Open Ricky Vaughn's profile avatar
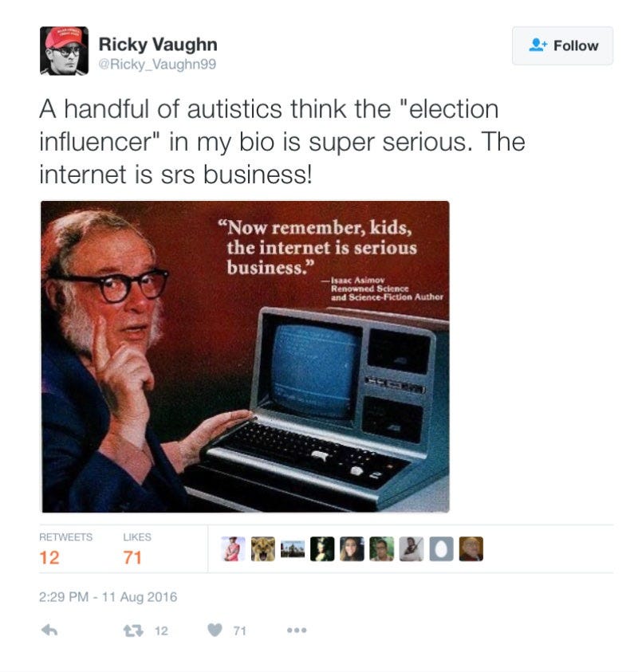The height and width of the screenshot is (672, 638). coord(65,50)
